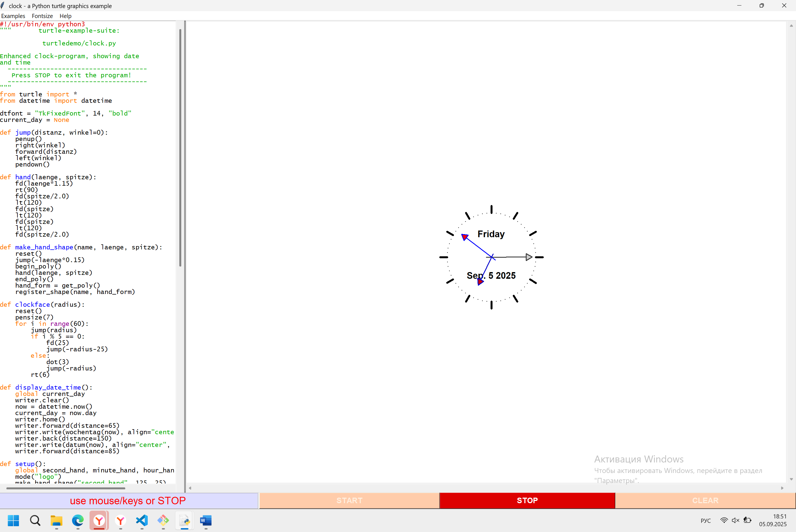Open Windows Start menu
The height and width of the screenshot is (532, 796).
[x=14, y=520]
